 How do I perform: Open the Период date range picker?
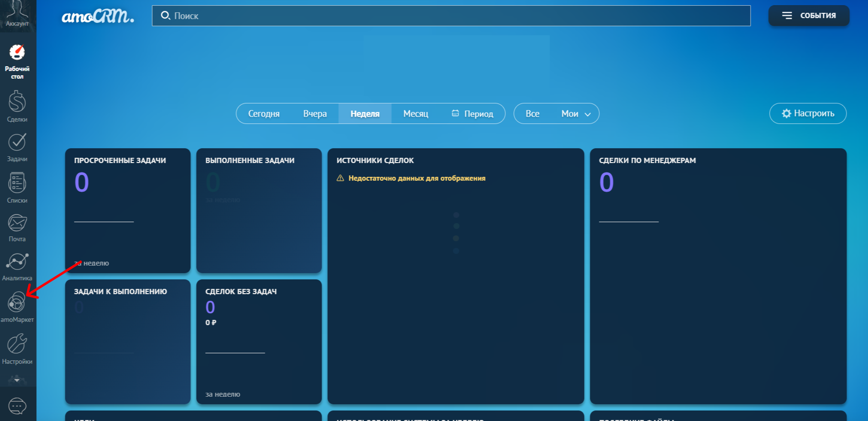click(472, 113)
